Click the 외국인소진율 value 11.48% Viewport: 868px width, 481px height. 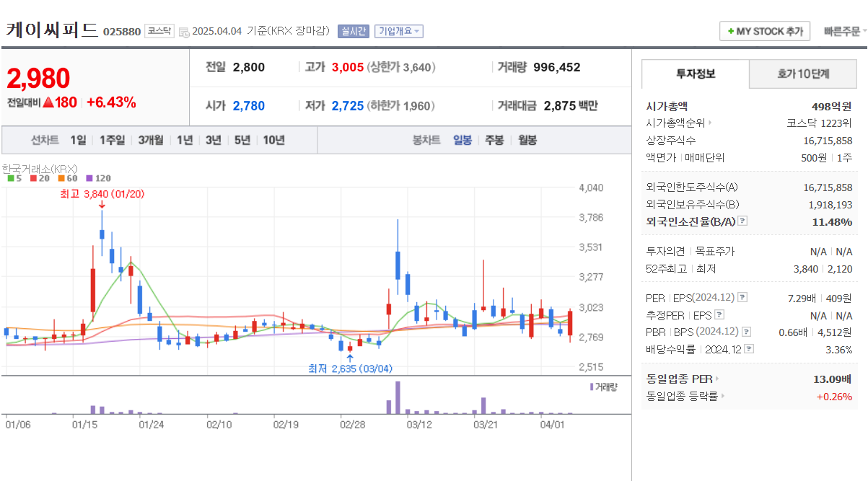click(832, 221)
